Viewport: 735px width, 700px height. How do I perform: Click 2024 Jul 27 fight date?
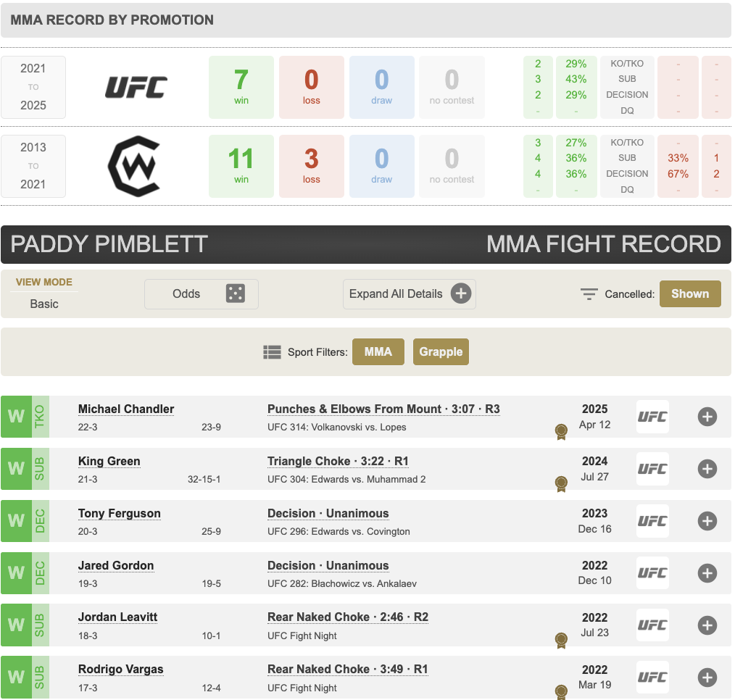coord(594,469)
